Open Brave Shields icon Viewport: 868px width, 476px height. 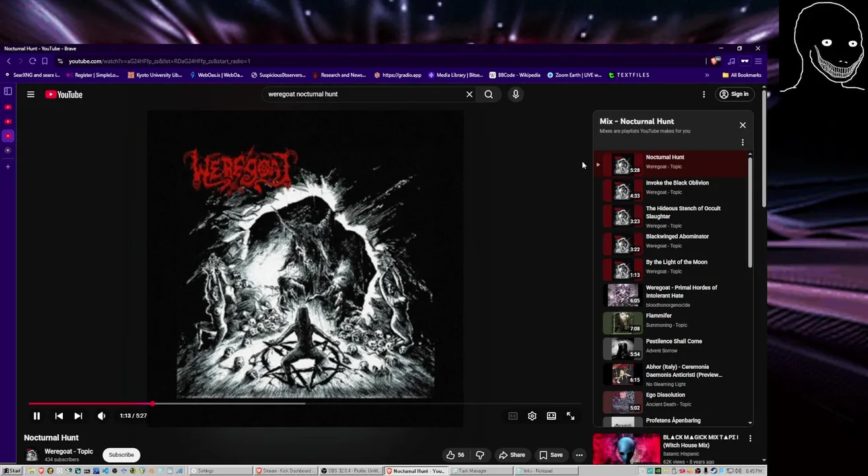pos(715,61)
